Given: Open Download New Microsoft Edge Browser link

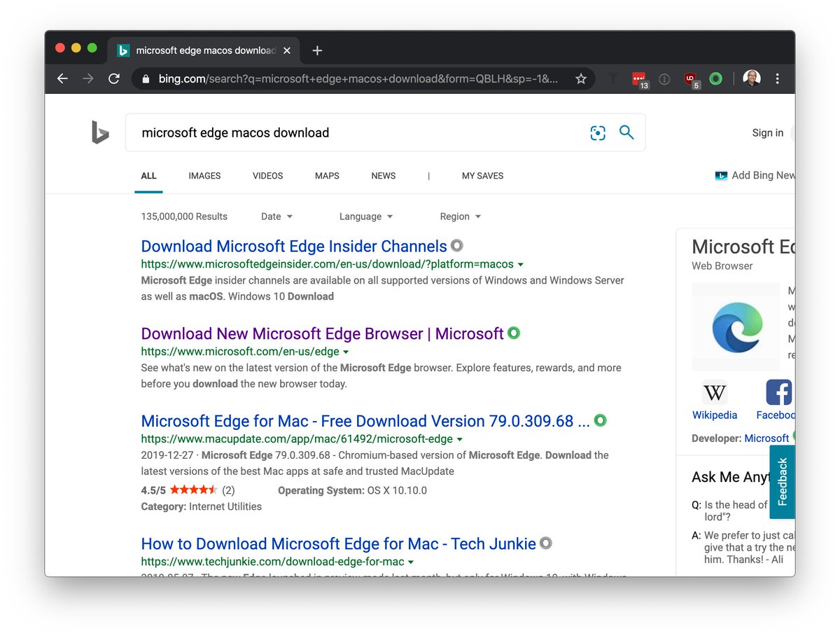Looking at the screenshot, I should pos(322,333).
